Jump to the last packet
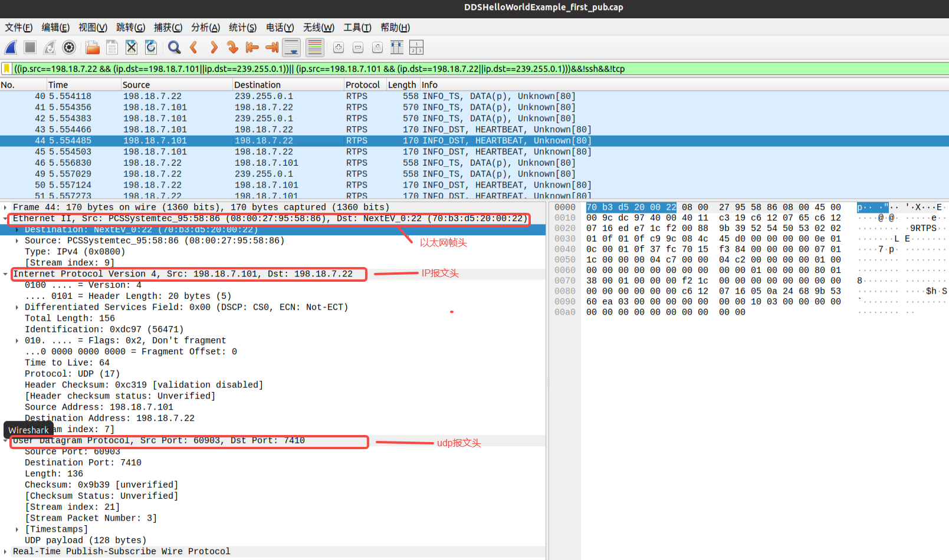 coord(272,48)
